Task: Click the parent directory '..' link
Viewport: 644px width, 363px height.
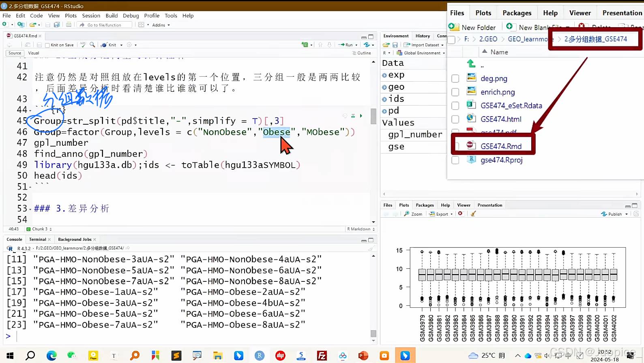Action: (482, 65)
